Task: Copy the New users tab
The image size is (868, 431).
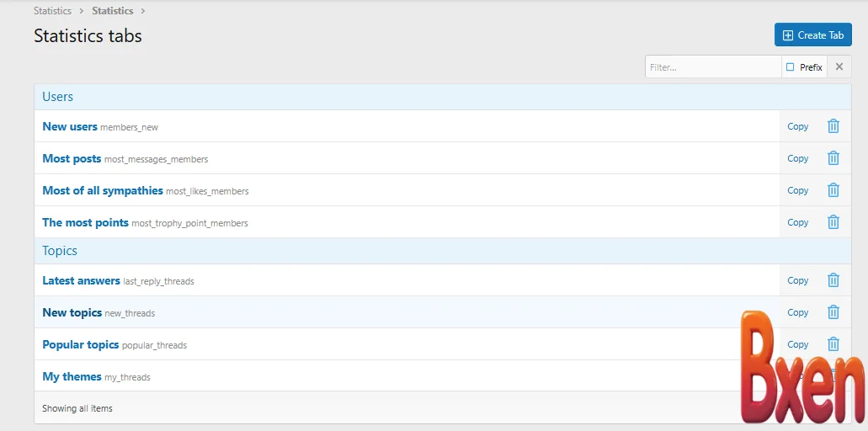Action: [x=797, y=126]
